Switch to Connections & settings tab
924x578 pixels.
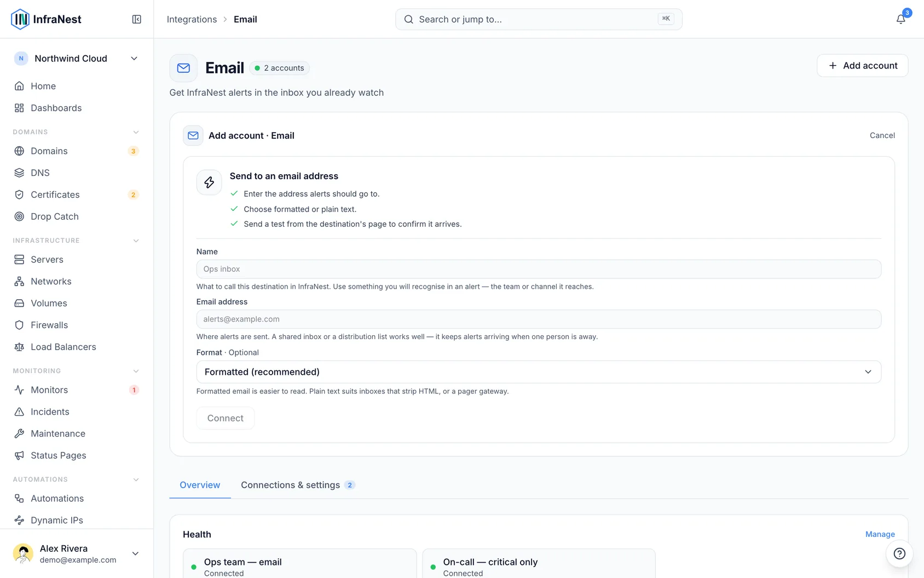coord(298,485)
